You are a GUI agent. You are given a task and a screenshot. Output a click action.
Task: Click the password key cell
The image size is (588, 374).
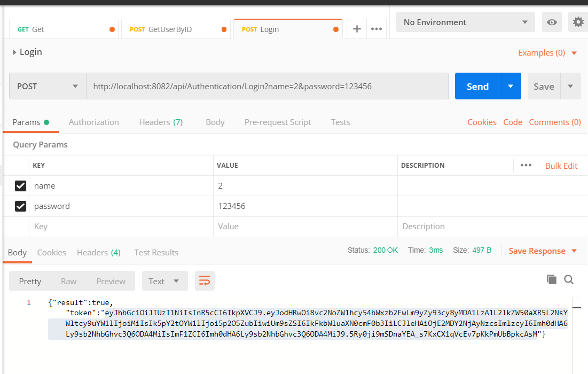point(121,206)
